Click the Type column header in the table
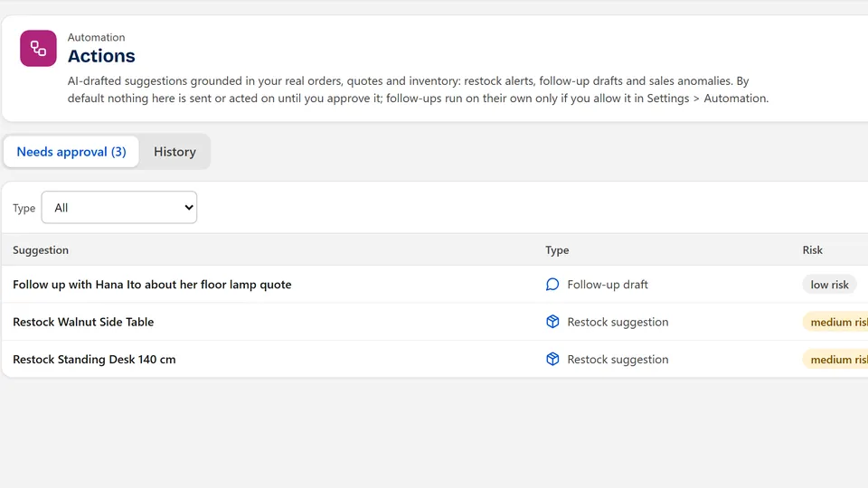Viewport: 868px width, 488px height. click(x=557, y=250)
